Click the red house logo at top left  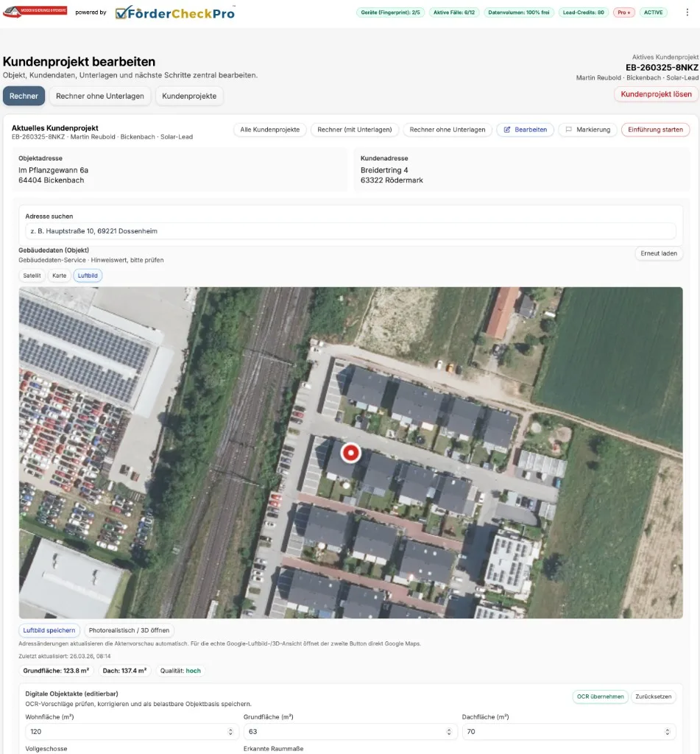point(35,12)
